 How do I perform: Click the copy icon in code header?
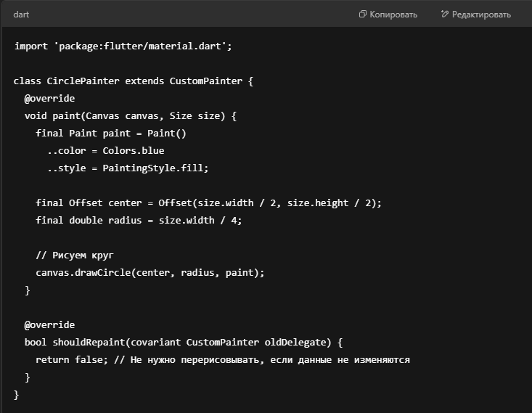[363, 15]
